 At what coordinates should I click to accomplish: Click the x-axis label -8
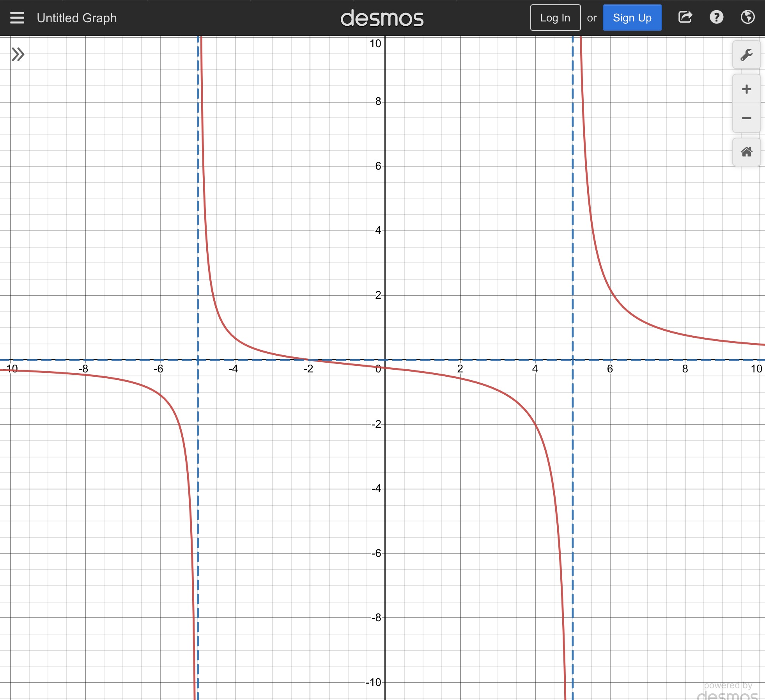pos(83,369)
